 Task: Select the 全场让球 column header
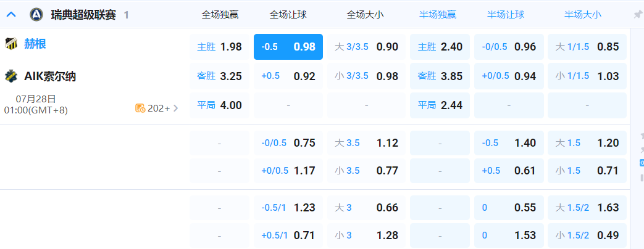point(288,15)
